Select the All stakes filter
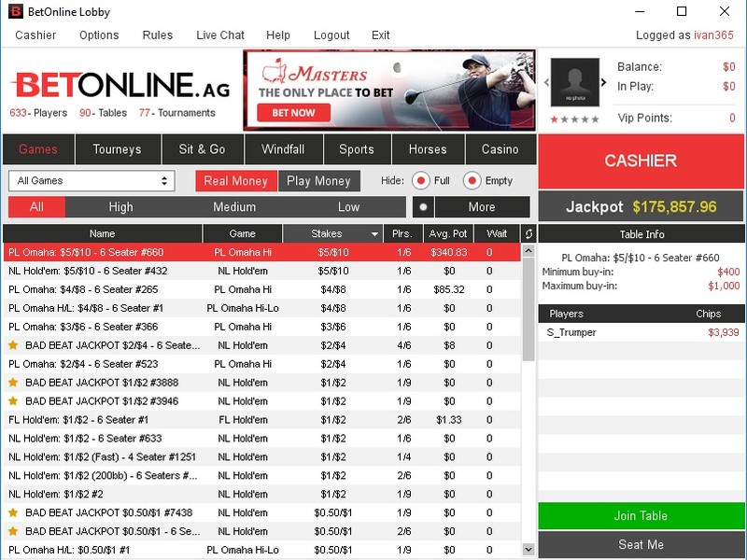Image resolution: width=747 pixels, height=560 pixels. click(36, 207)
